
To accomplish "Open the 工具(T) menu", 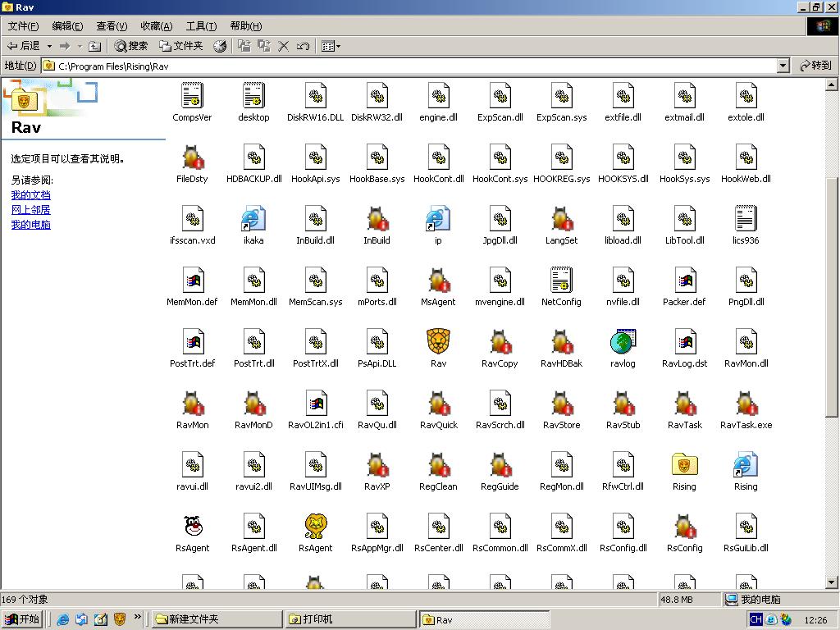I will click(201, 26).
